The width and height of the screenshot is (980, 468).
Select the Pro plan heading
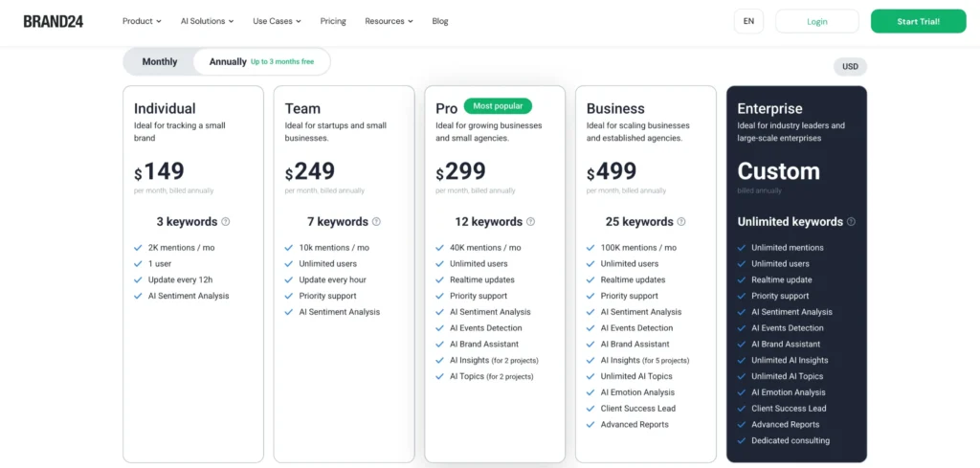[x=446, y=109]
